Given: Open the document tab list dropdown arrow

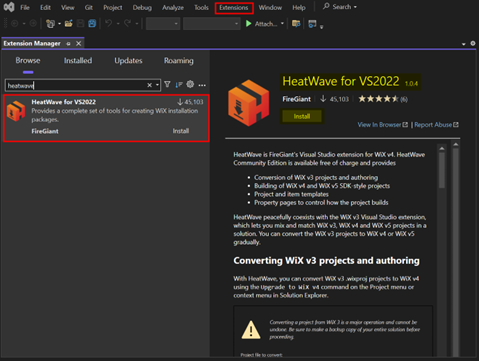Looking at the screenshot, I should [464, 44].
